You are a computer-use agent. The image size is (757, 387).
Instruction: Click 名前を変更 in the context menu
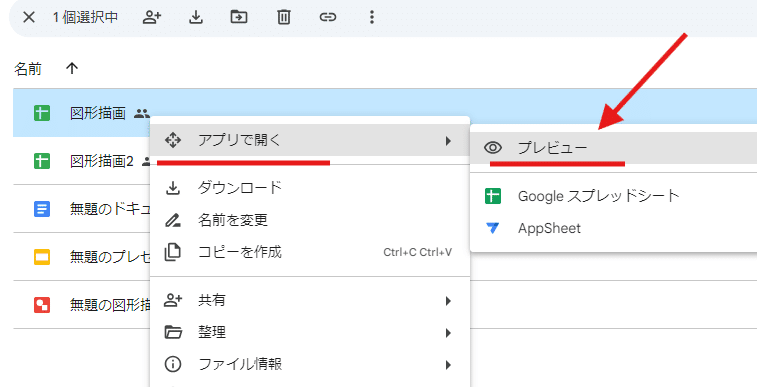[x=310, y=220]
